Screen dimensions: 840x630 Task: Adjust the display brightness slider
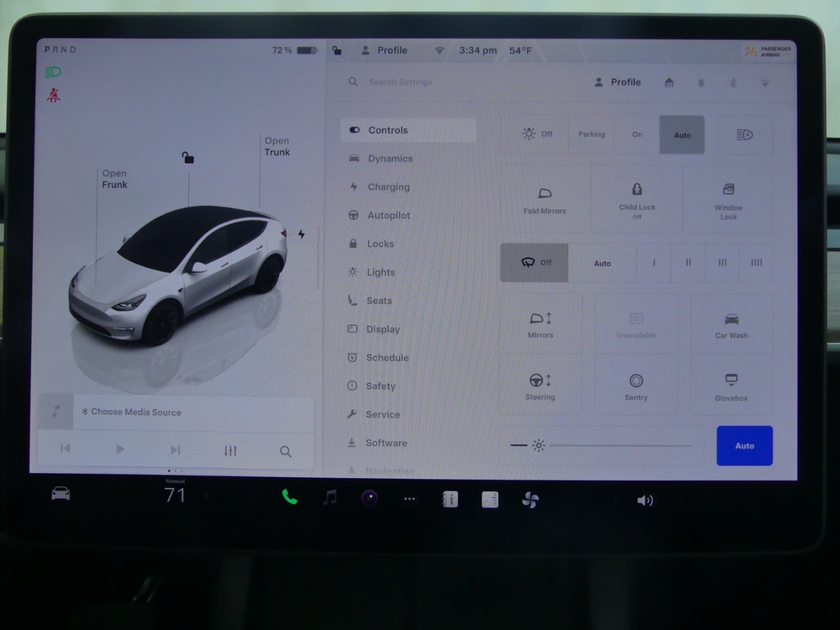[620, 446]
